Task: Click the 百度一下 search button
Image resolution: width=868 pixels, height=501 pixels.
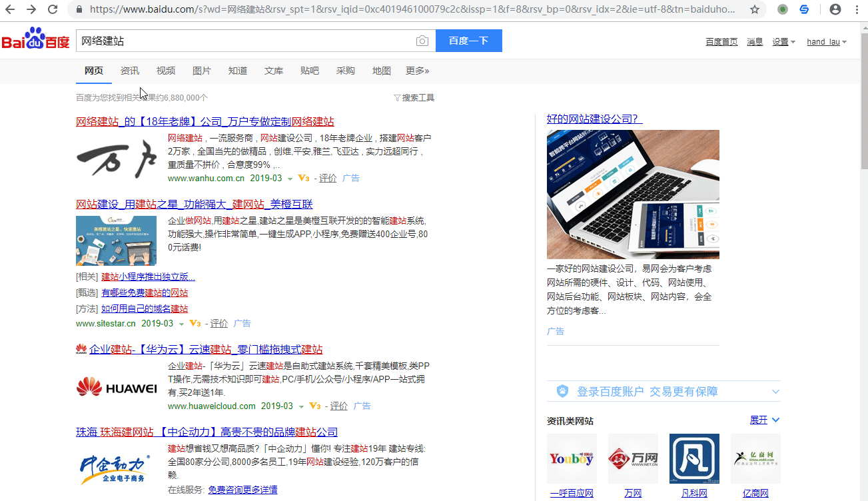Action: [x=468, y=41]
